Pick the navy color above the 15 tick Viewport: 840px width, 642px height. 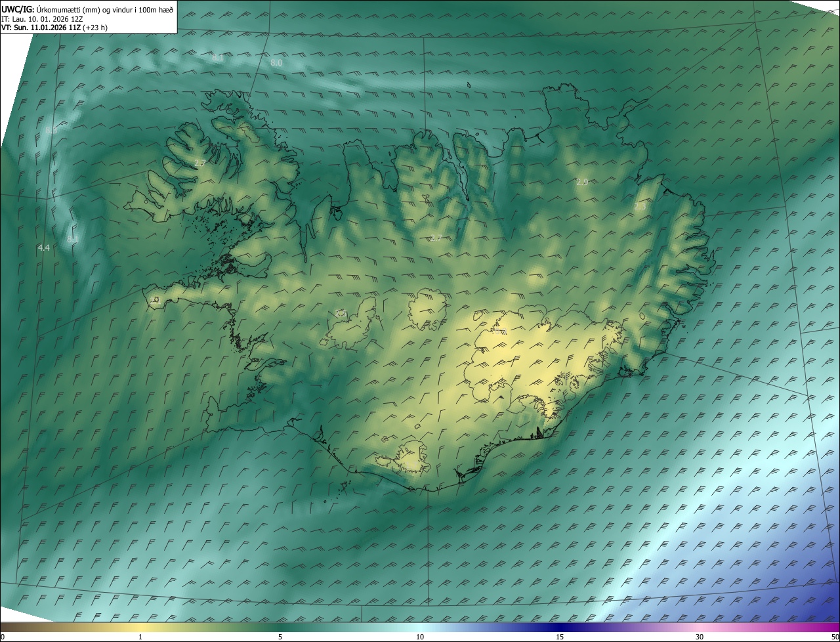(560, 627)
